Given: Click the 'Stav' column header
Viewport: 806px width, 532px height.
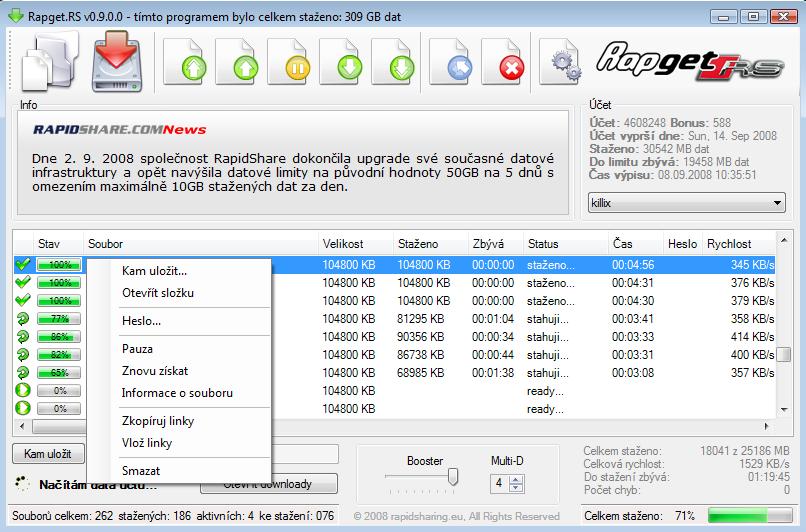Looking at the screenshot, I should (x=58, y=244).
